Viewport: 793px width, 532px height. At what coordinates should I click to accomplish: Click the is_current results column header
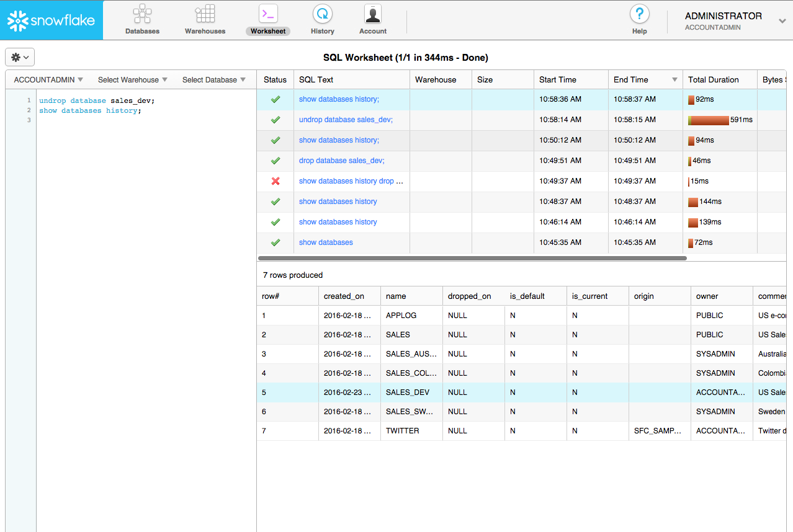pyautogui.click(x=598, y=296)
